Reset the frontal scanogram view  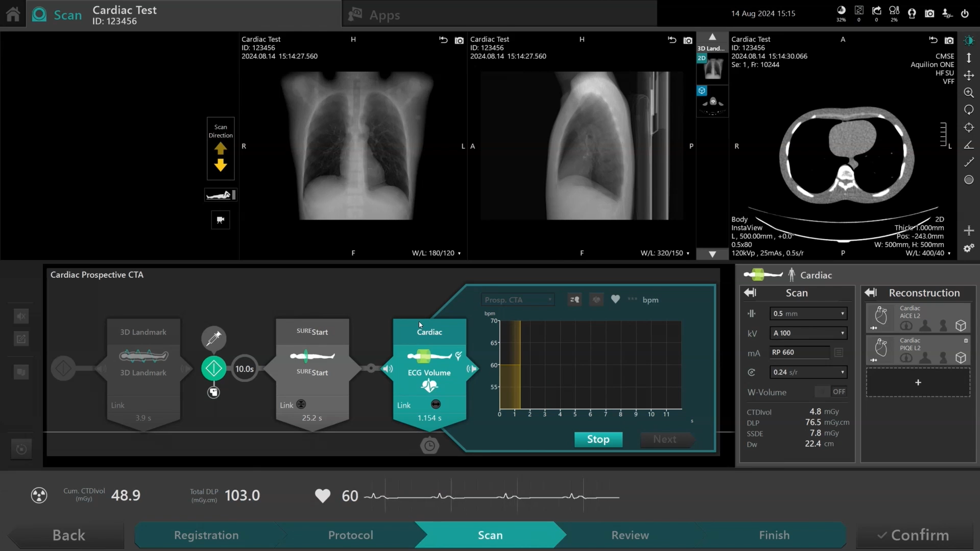pos(443,40)
